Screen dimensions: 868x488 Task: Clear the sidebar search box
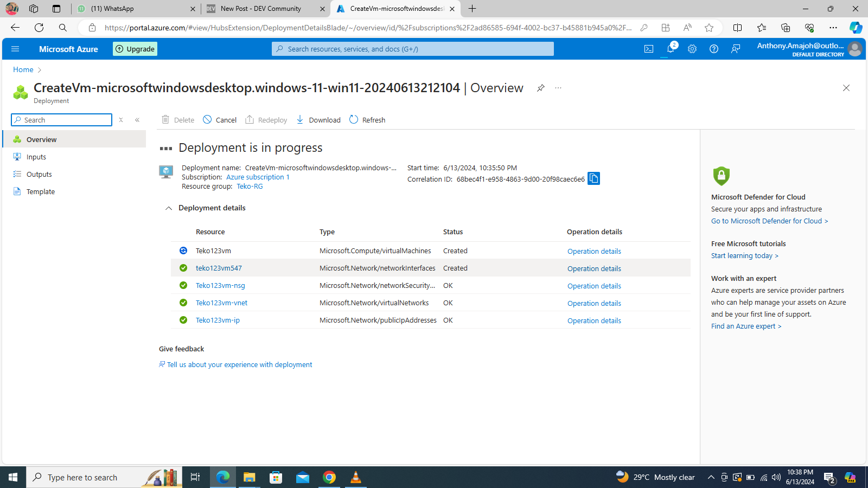click(121, 120)
